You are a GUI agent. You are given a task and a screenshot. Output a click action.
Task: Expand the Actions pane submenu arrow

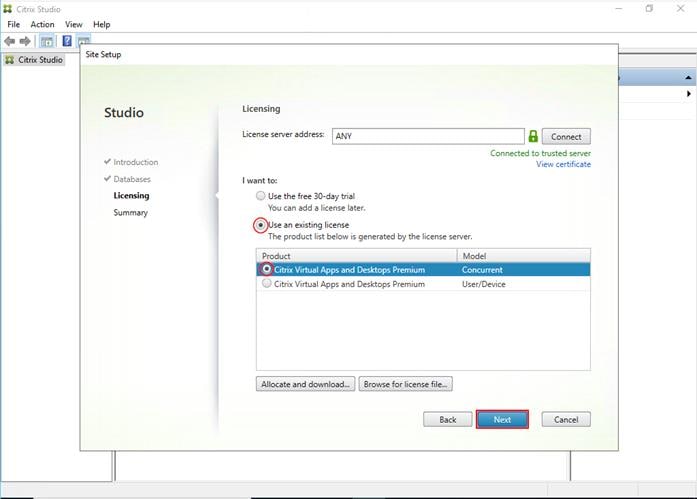(689, 94)
